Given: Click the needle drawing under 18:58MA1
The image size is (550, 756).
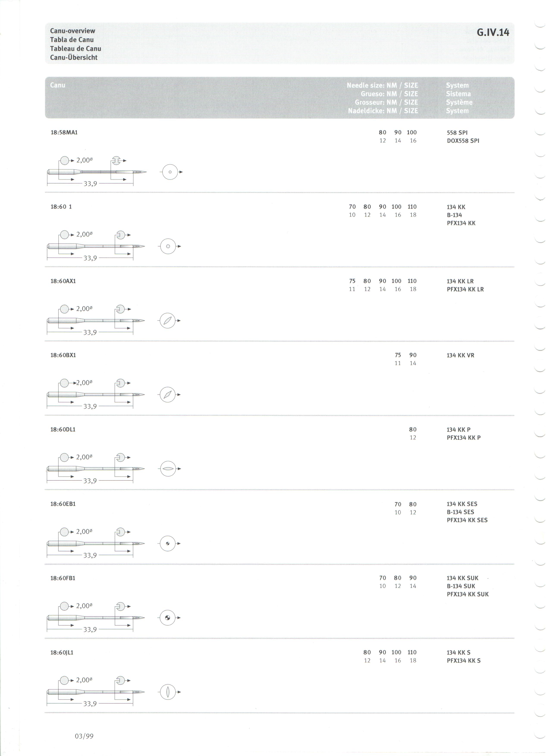Looking at the screenshot, I should (97, 173).
